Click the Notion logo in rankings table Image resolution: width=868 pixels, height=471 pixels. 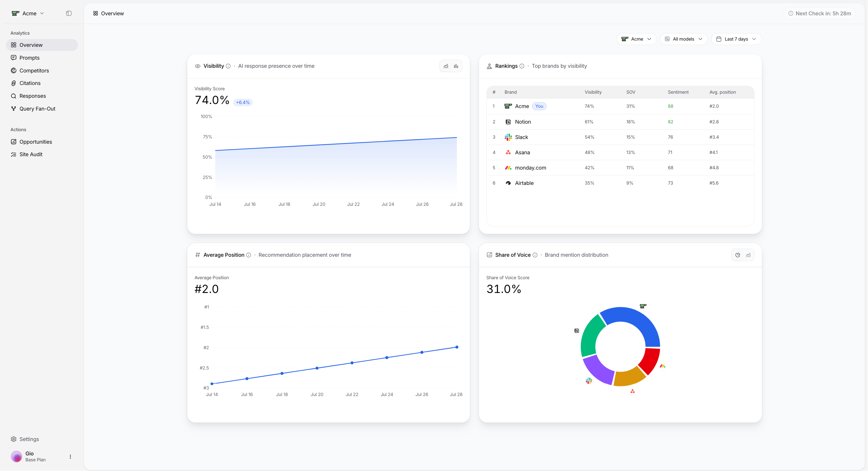point(508,122)
